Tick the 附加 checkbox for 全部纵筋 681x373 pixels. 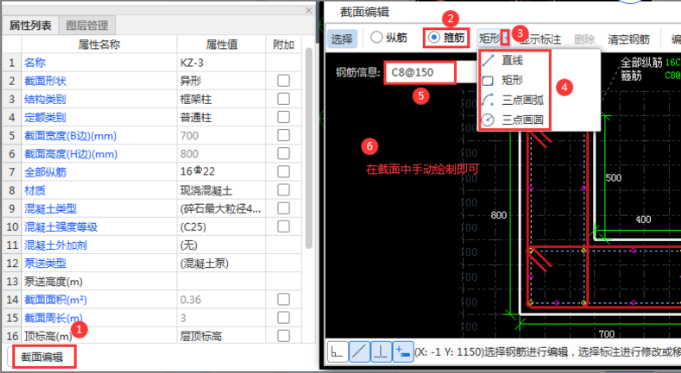click(284, 172)
